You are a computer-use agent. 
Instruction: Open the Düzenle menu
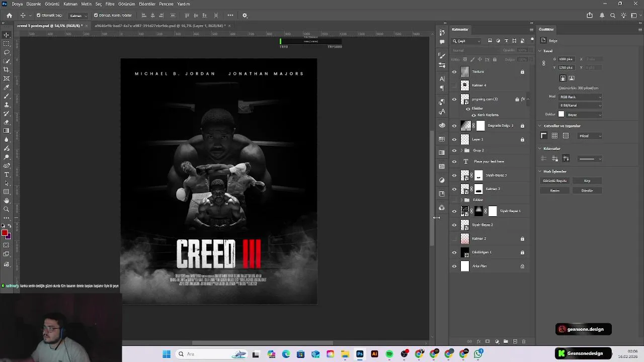pos(34,4)
